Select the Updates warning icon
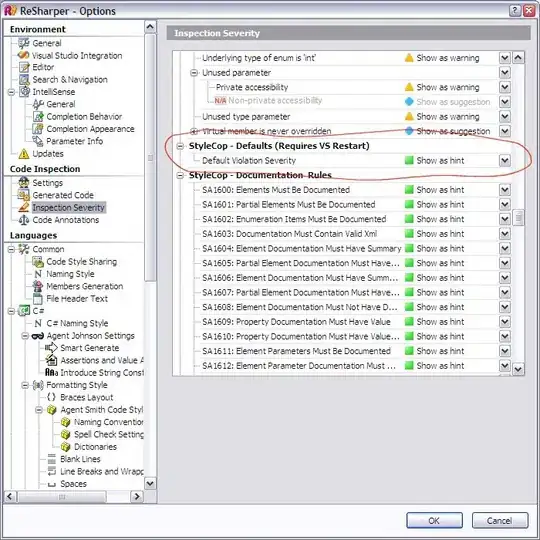 click(x=23, y=154)
